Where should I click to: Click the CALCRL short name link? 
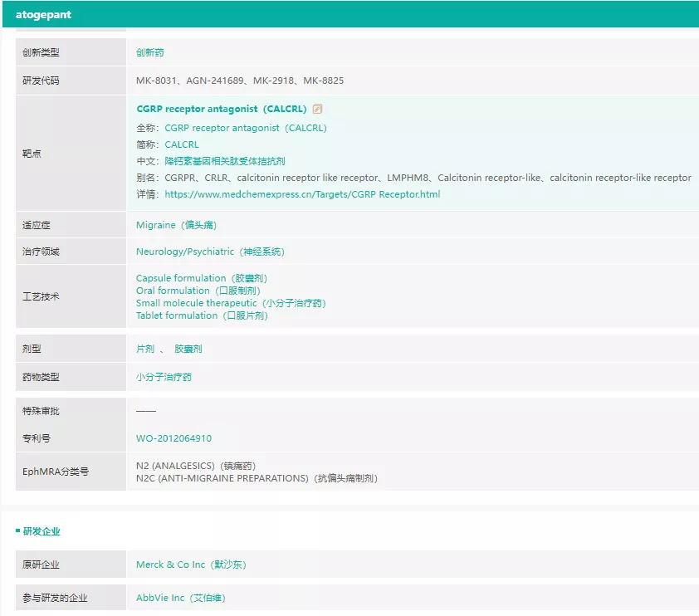pos(182,144)
